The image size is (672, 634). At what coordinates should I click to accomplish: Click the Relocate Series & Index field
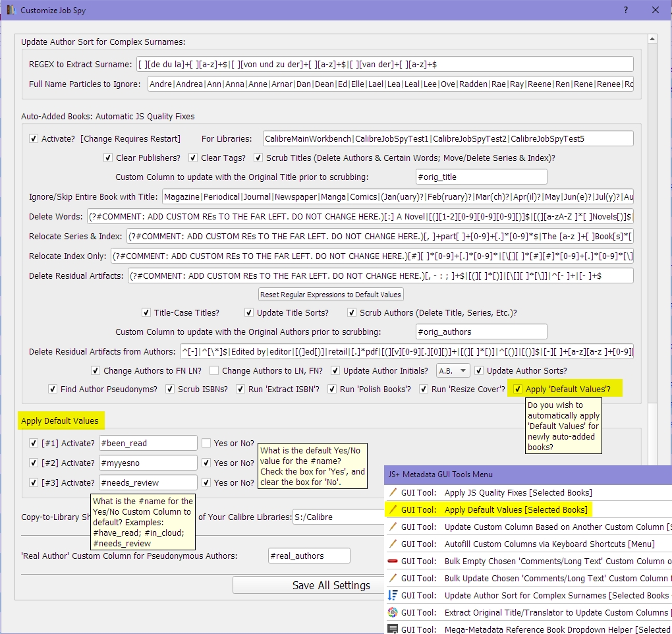click(379, 236)
